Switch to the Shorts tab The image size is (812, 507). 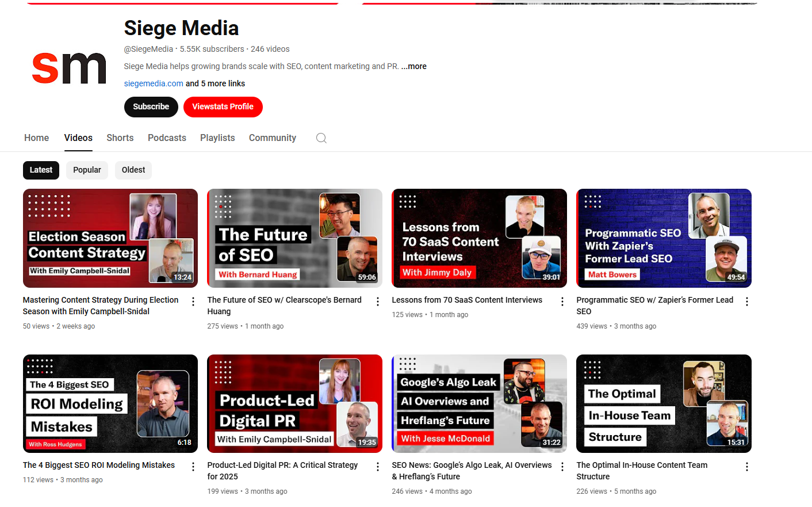pyautogui.click(x=120, y=138)
